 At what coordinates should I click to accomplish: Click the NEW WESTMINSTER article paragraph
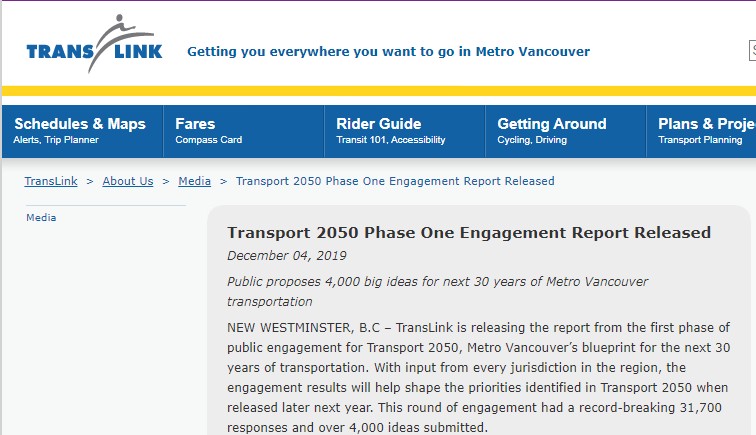(x=478, y=377)
